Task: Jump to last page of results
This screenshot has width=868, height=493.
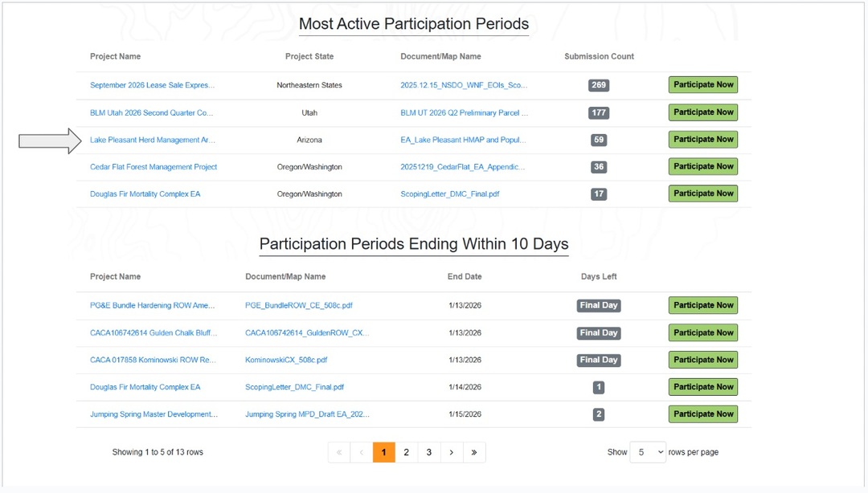Action: click(474, 453)
